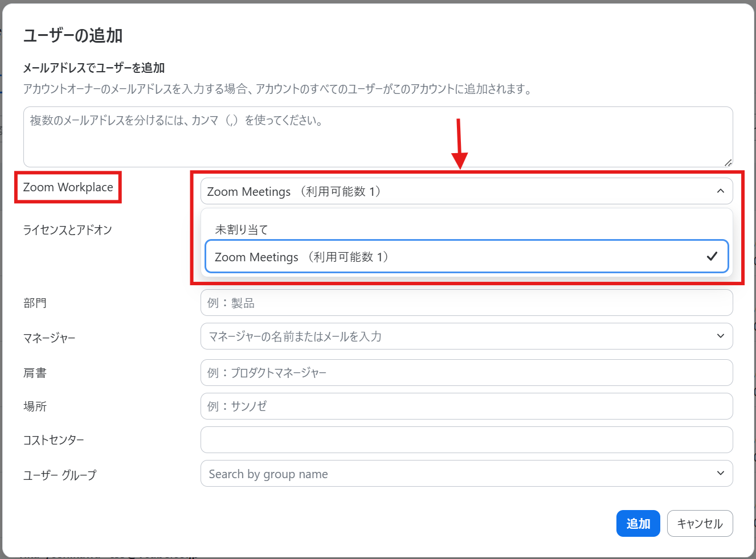Click the 追加 button
The height and width of the screenshot is (559, 756).
click(x=638, y=523)
